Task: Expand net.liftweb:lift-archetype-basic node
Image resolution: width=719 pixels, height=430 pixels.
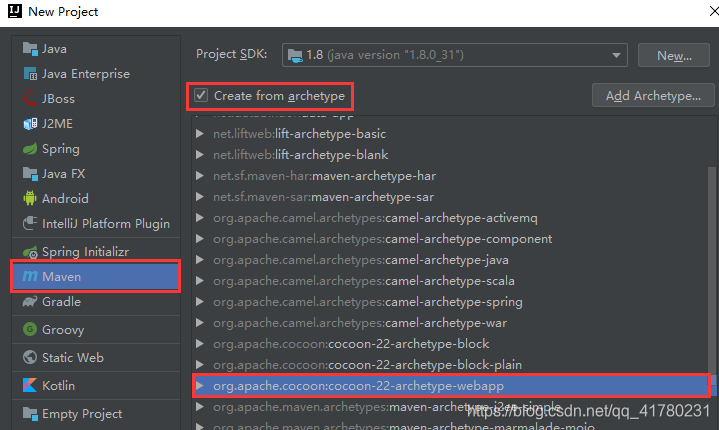Action: 199,134
